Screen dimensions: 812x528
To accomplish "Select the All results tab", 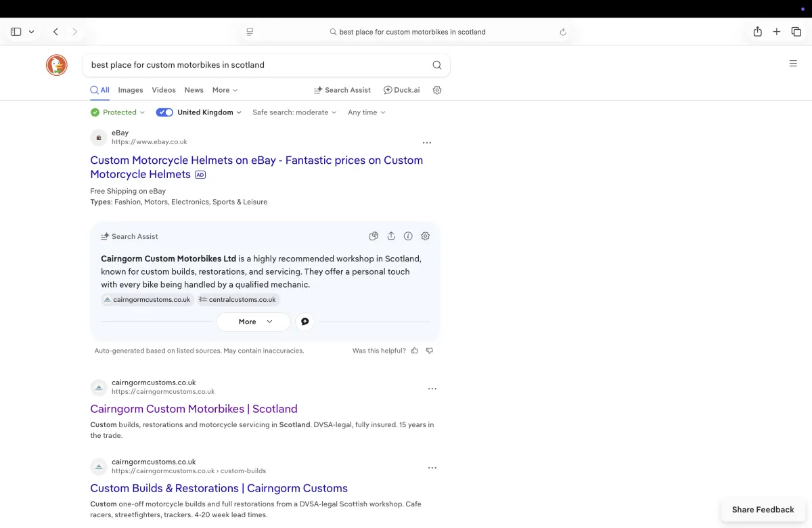I will [x=99, y=90].
